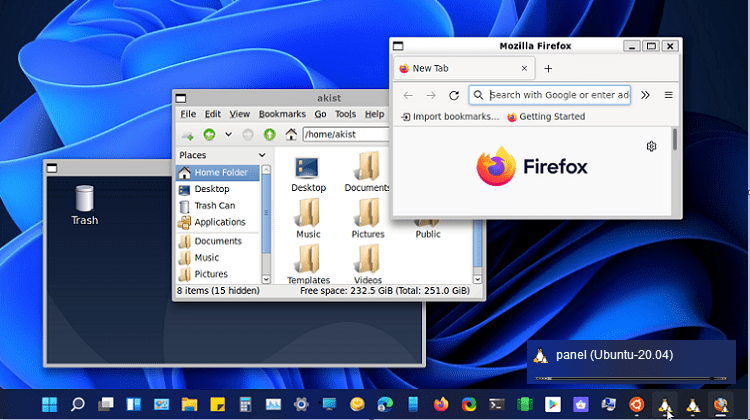Click the disabled forward arrow in file manager
The image size is (750, 420).
248,134
